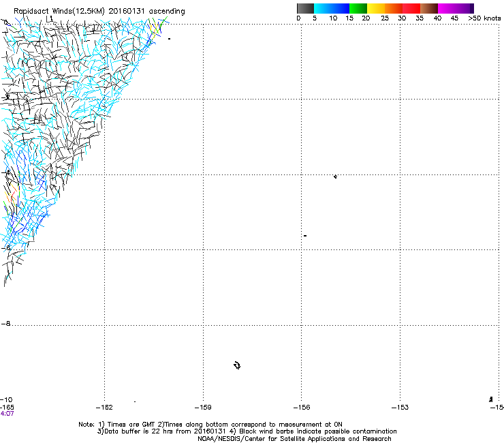The width and height of the screenshot is (504, 443).
Task: Click the small island mark on the -4 latitude line
Action: coord(335,177)
